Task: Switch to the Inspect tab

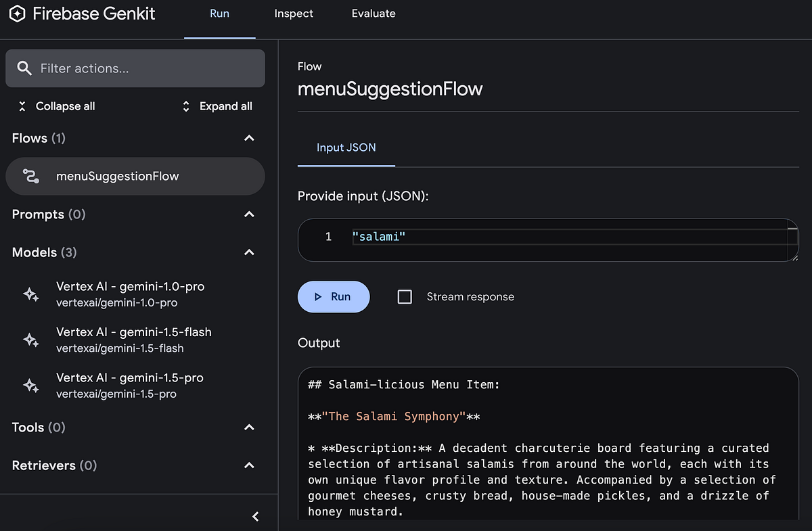Action: [x=294, y=14]
